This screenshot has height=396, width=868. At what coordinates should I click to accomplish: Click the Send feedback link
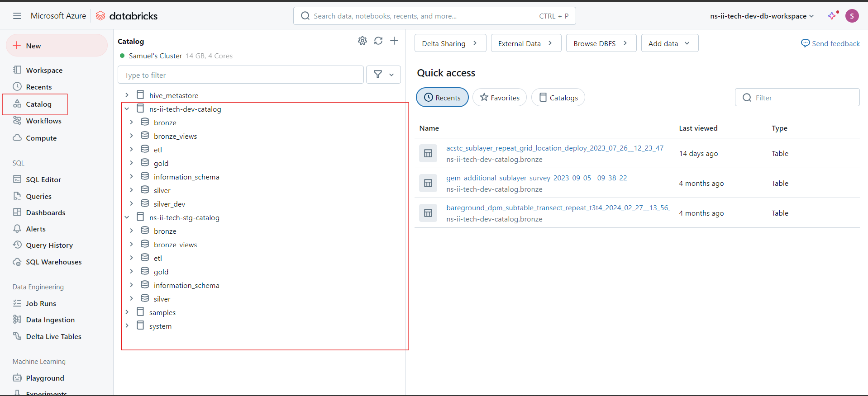[x=830, y=43]
